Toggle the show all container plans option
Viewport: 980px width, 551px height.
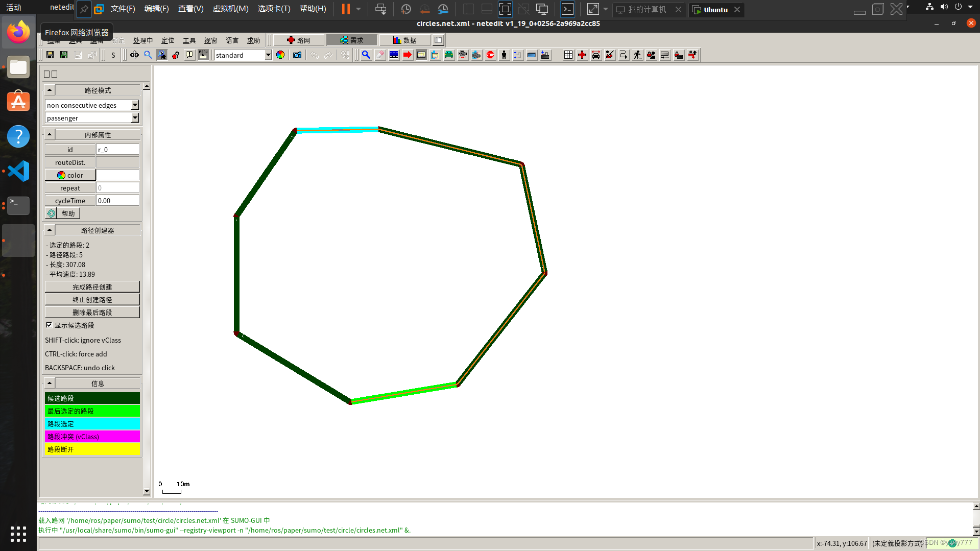[x=665, y=55]
